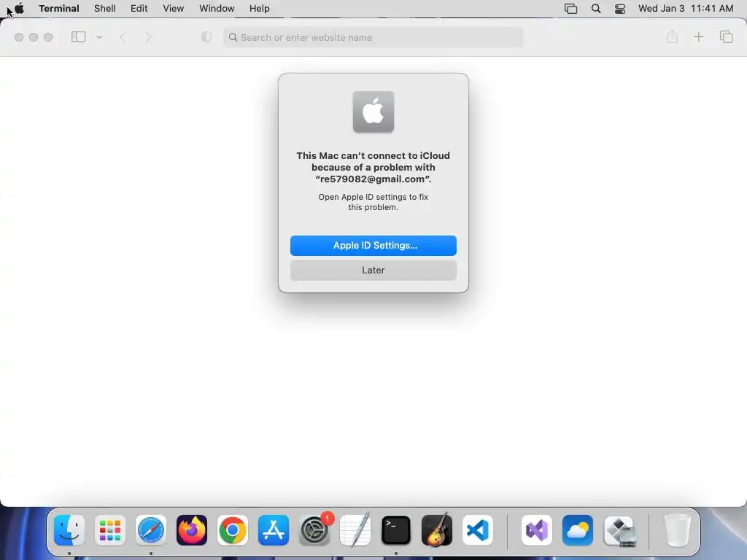Toggle the Safari sidebar button
The height and width of the screenshot is (560, 747).
click(x=78, y=36)
